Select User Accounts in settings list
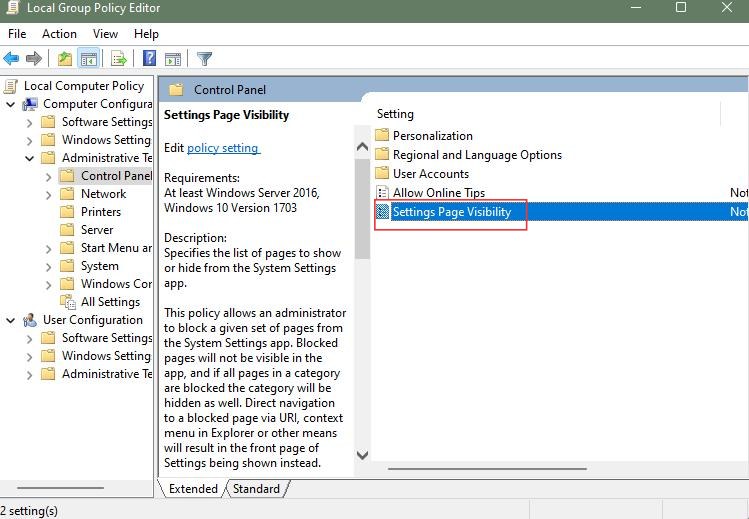 [431, 174]
